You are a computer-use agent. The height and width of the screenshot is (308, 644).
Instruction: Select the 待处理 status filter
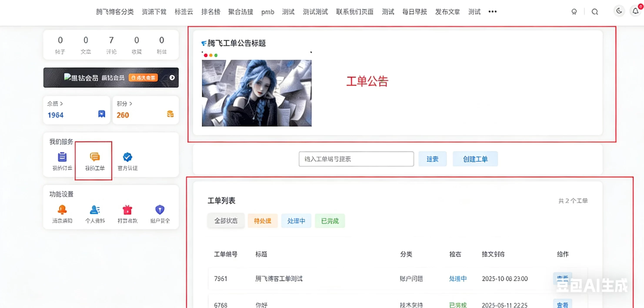pyautogui.click(x=262, y=221)
